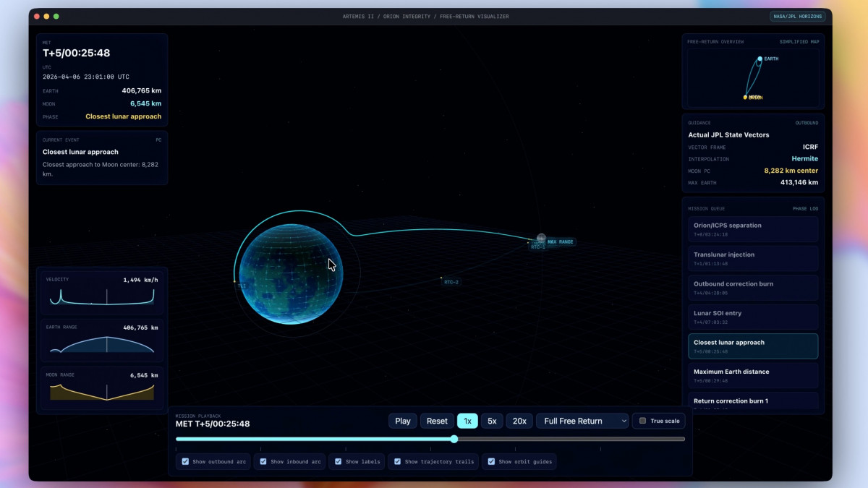868x488 pixels.
Task: Select Lunar SOI entry phase
Action: pyautogui.click(x=752, y=317)
